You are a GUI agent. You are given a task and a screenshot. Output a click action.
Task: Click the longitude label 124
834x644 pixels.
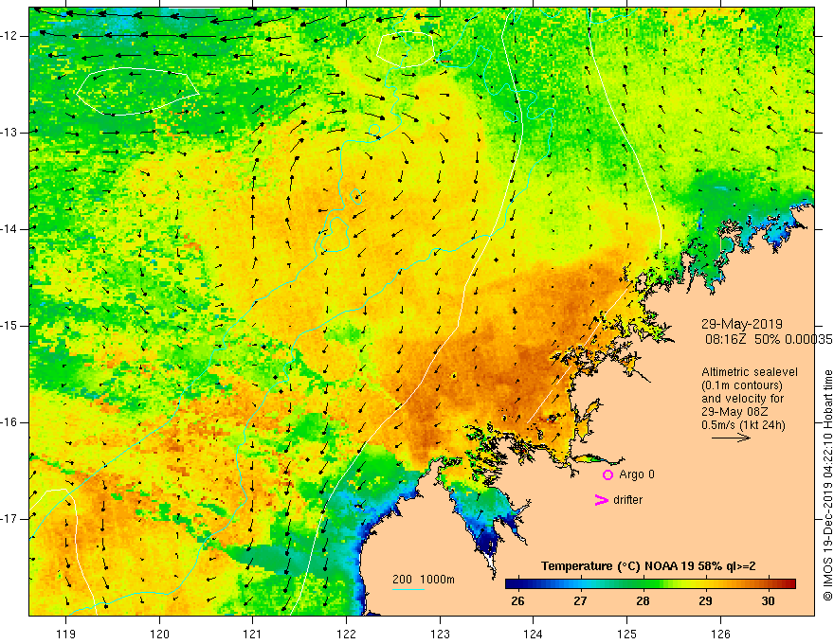pyautogui.click(x=533, y=634)
